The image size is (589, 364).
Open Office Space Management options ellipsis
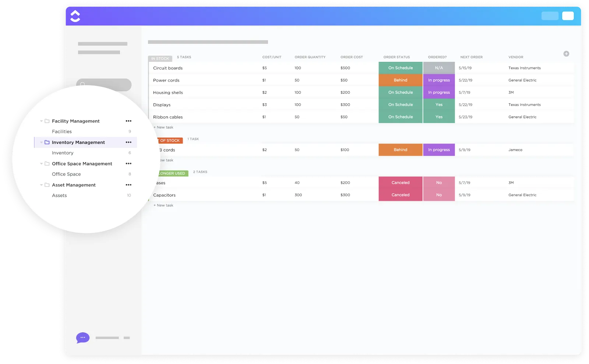tap(128, 164)
